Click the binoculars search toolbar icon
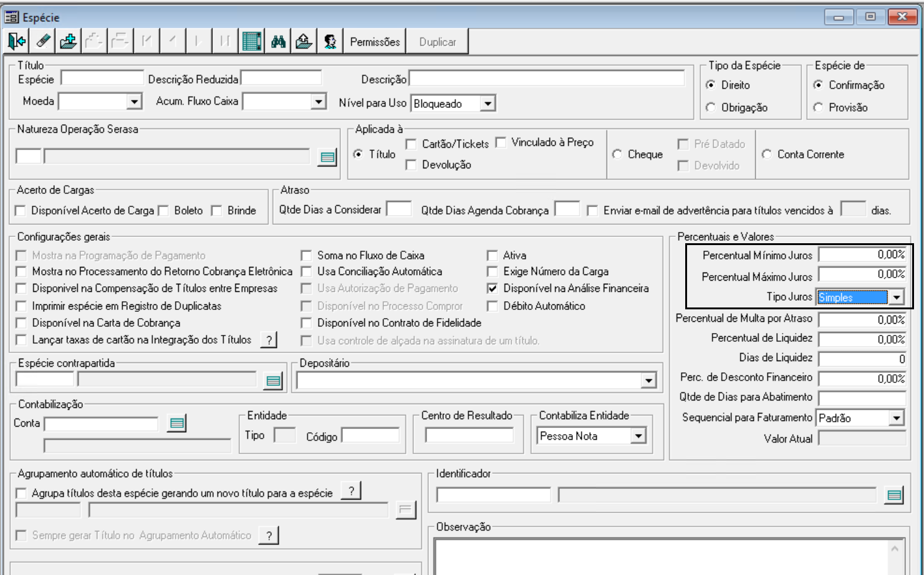The width and height of the screenshot is (924, 575). tap(278, 42)
